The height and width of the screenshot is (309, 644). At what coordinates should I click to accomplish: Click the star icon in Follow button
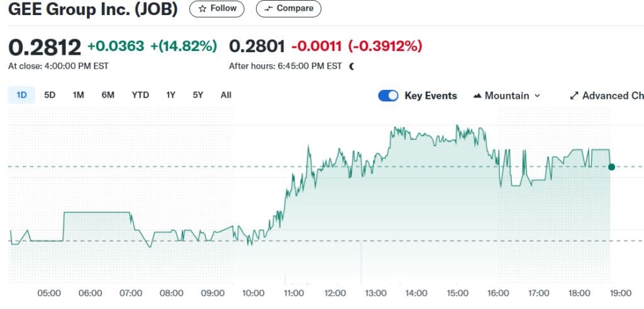pos(202,9)
